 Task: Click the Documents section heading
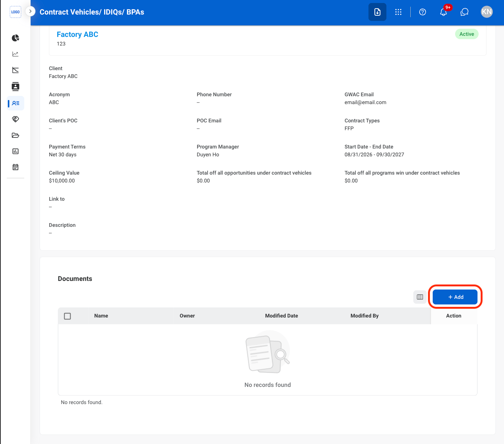75,279
